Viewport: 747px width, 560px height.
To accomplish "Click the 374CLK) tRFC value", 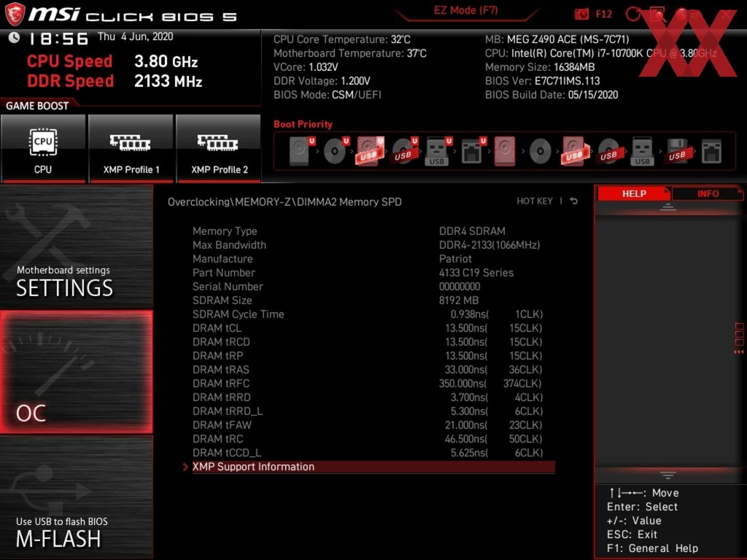I will point(522,383).
